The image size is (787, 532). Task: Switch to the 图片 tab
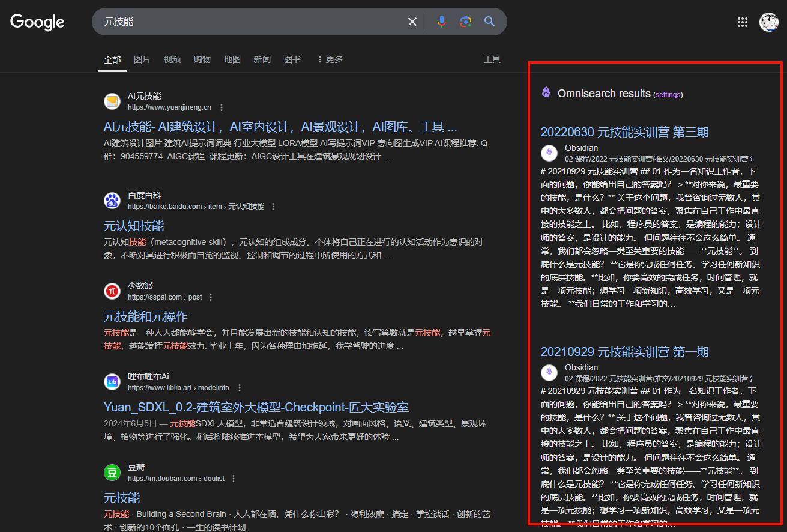(142, 59)
